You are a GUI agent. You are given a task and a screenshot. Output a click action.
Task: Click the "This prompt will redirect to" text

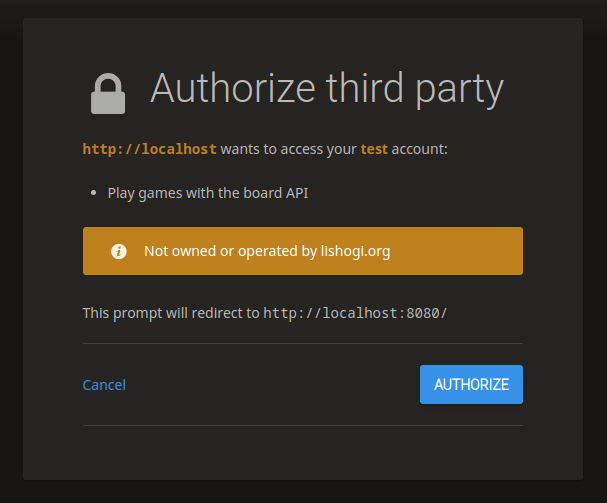coord(171,313)
